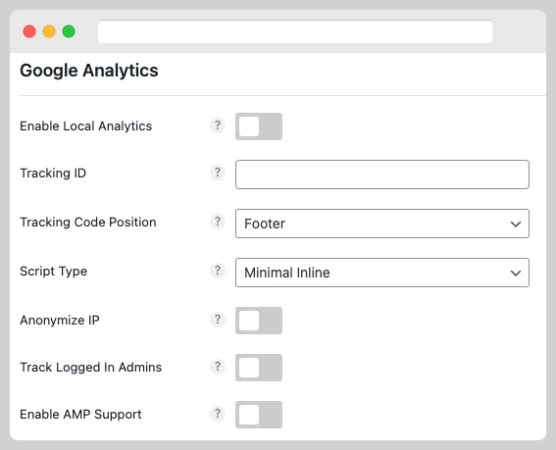The width and height of the screenshot is (556, 450).
Task: Click help icon for Track Logged In Admins
Action: (218, 367)
